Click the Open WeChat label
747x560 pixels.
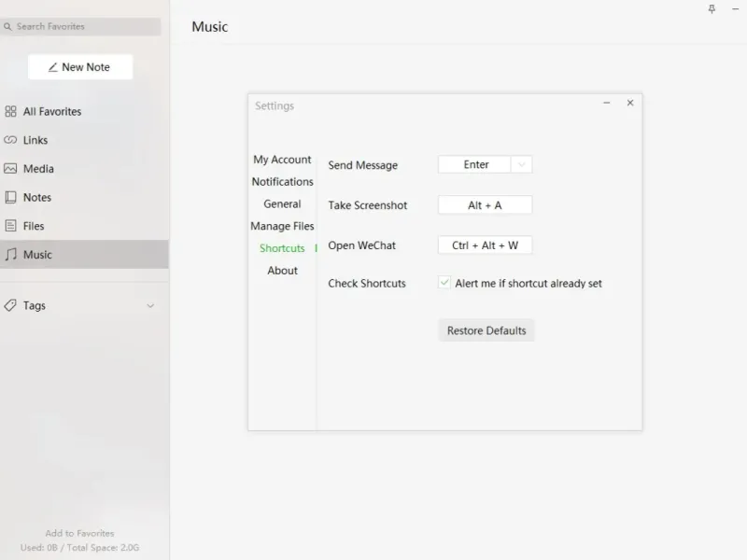click(361, 245)
